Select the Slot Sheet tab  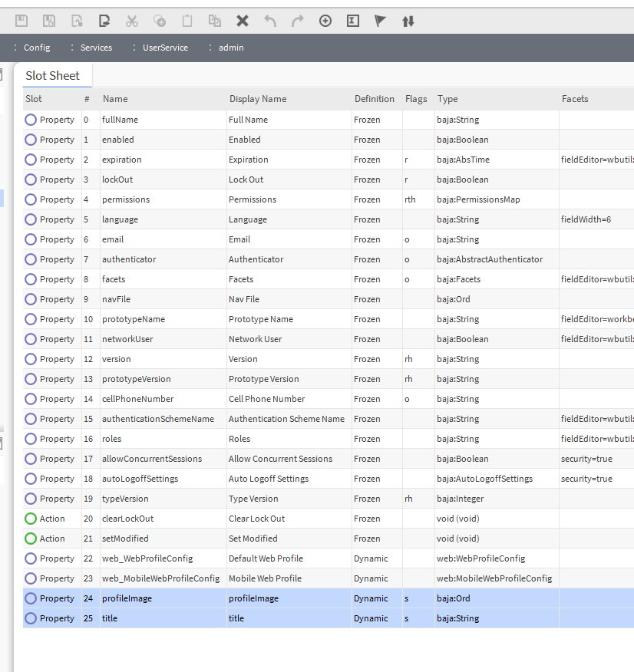coord(52,75)
